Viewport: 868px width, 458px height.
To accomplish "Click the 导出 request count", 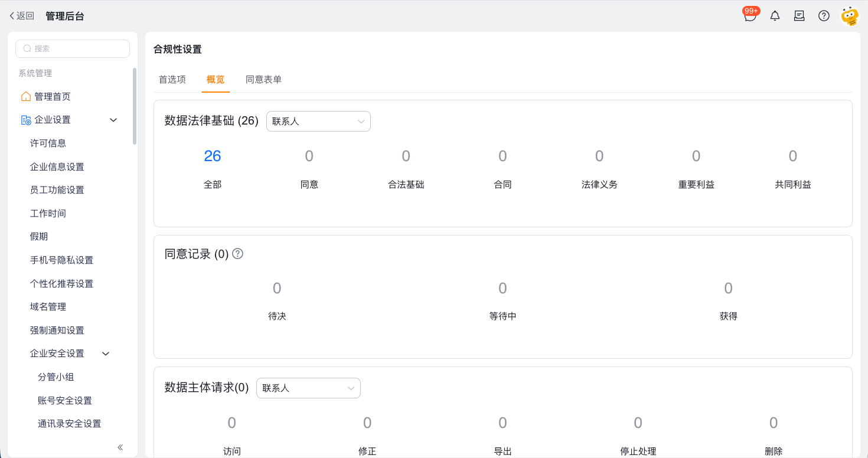I will [x=502, y=423].
